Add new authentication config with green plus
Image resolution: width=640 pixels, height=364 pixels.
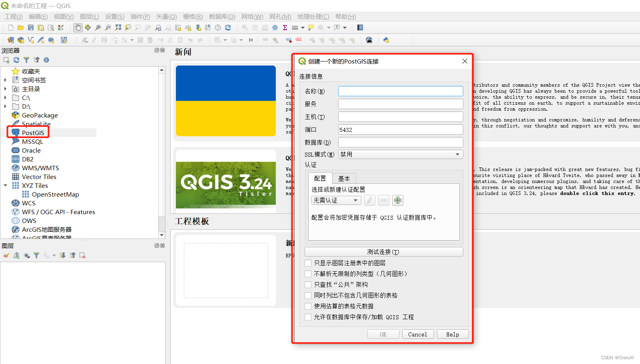398,200
